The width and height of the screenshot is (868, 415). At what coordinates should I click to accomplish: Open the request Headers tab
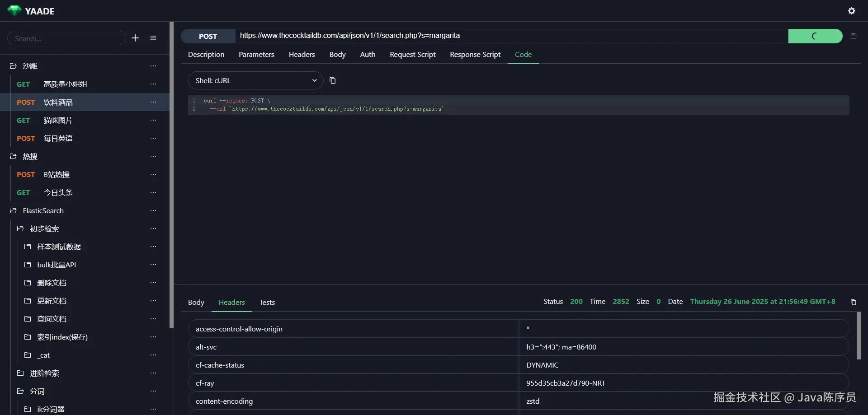(302, 55)
